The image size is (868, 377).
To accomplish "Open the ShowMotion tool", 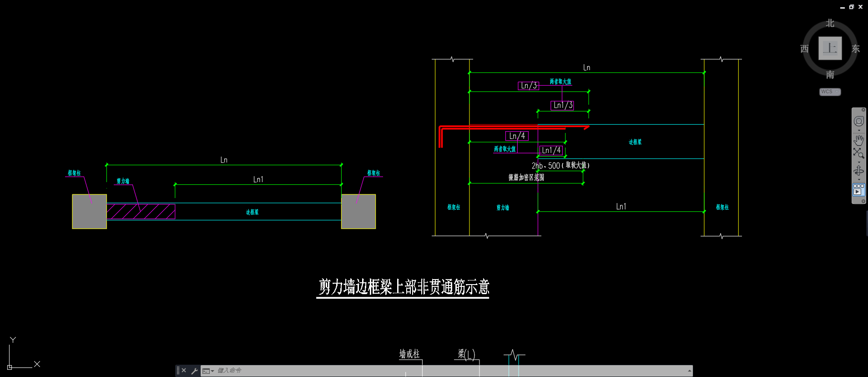I will tap(858, 189).
